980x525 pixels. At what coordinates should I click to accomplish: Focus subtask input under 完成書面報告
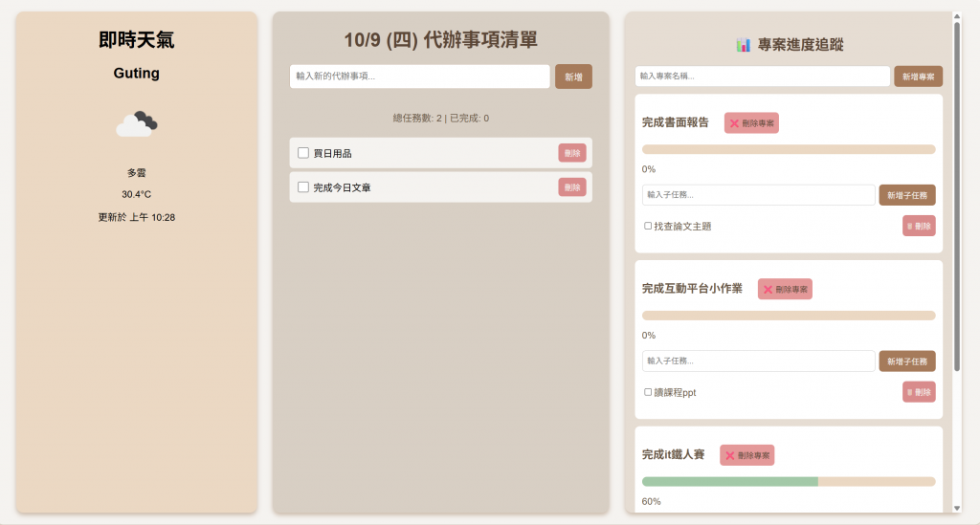point(759,195)
